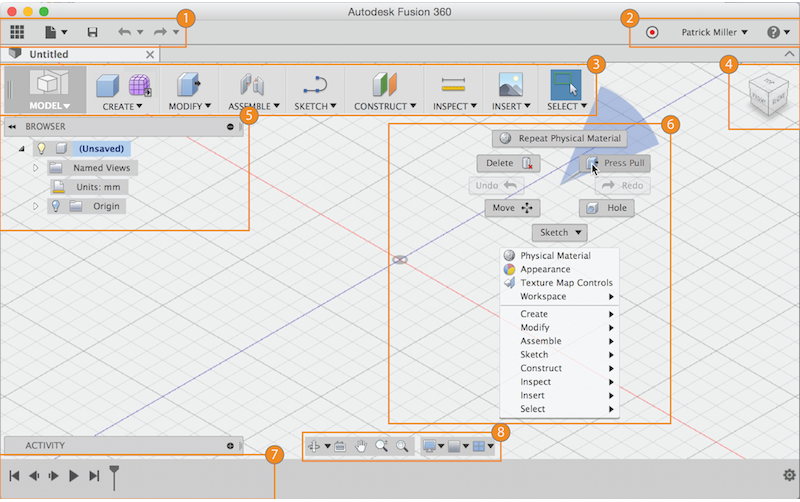Click the Orbit tool in navigation bar
The image size is (800, 502).
coord(314,446)
